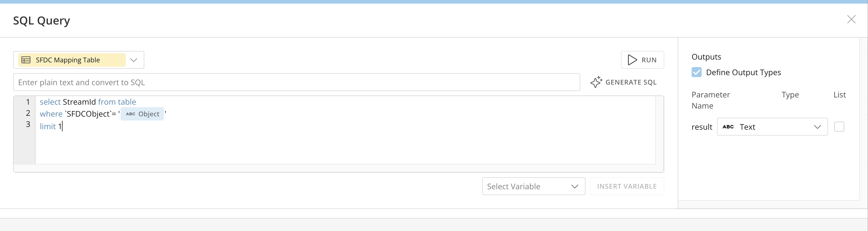Expand the SFDC Mapping Table dropdown chevron
Image resolution: width=868 pixels, height=231 pixels.
pos(134,60)
